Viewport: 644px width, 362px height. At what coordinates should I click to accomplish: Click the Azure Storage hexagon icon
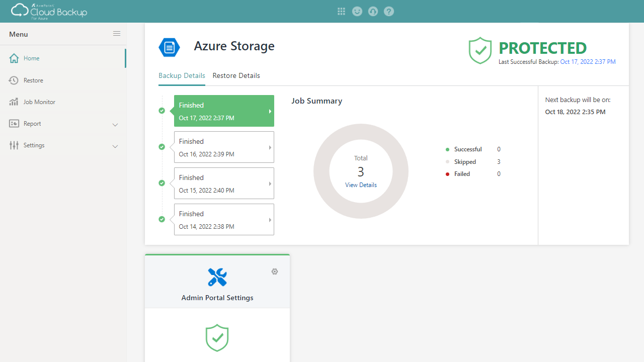[x=169, y=48]
